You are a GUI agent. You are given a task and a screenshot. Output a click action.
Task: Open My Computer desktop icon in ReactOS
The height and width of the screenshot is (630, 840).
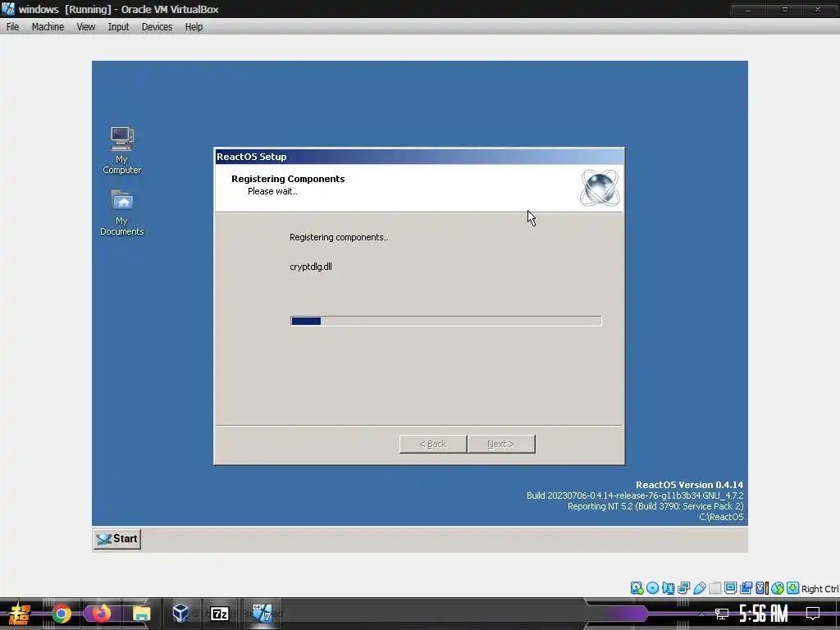pos(122,150)
